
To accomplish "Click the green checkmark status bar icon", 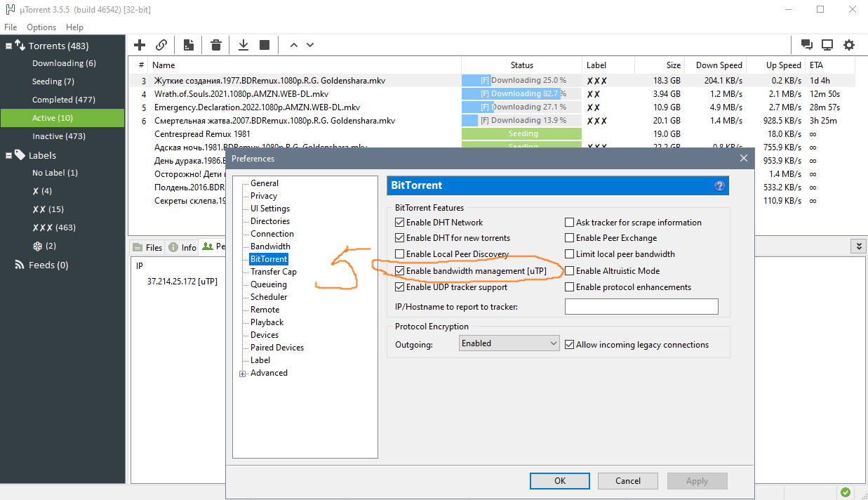I will pyautogui.click(x=846, y=492).
